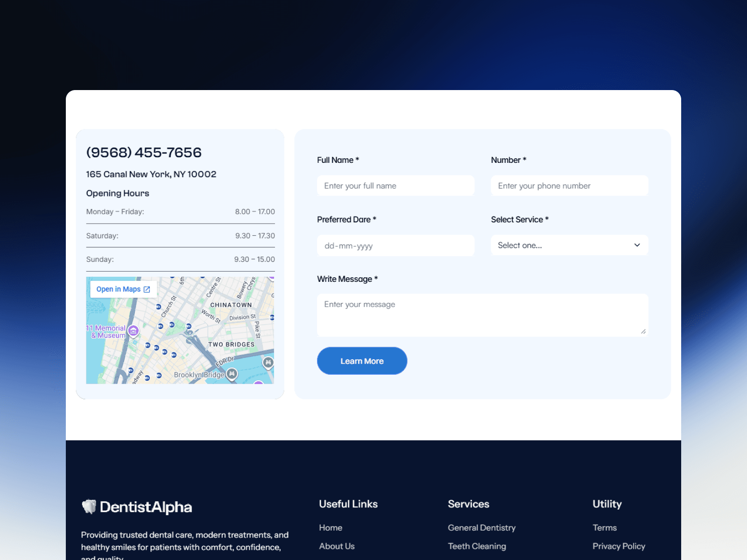
Task: Click the 9/11 Memorial & Museum map pin
Action: (134, 331)
